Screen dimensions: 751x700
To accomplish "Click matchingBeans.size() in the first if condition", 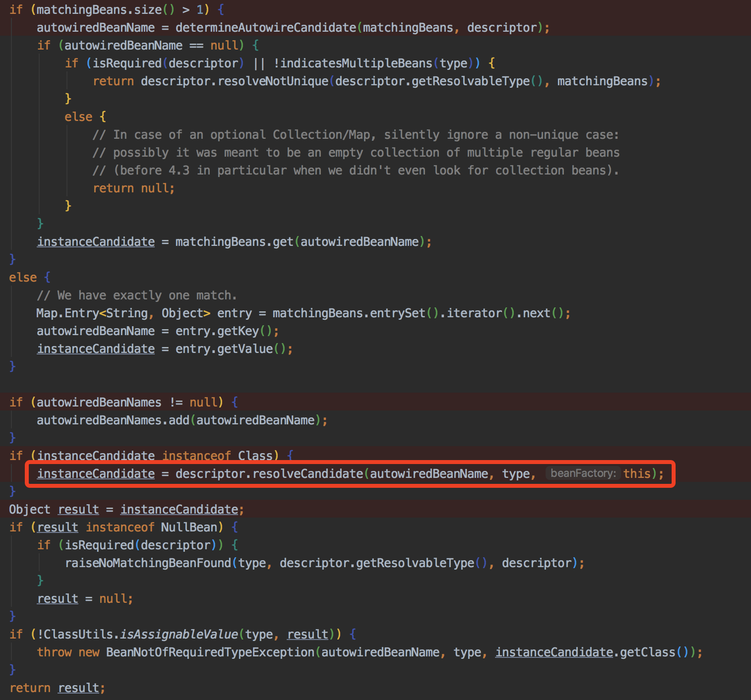I will (106, 10).
